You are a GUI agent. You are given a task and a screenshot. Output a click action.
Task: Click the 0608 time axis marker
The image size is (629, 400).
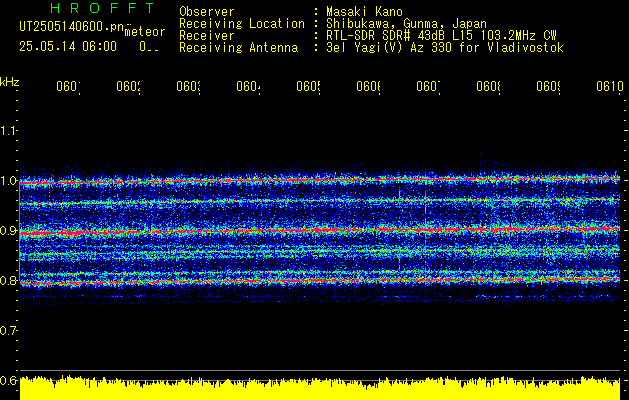pos(488,86)
